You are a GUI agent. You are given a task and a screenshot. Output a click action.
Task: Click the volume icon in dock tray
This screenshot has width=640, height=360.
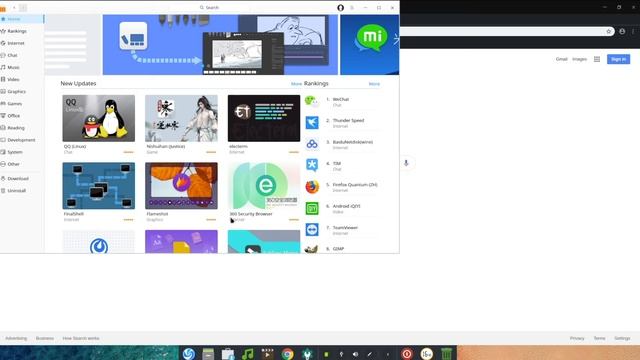tap(356, 354)
